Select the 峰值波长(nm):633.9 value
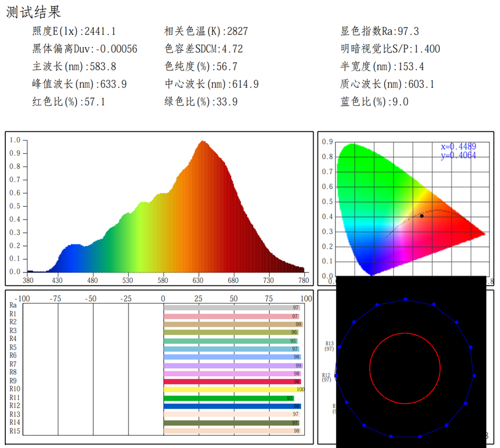The width and height of the screenshot is (500, 448). [x=79, y=84]
